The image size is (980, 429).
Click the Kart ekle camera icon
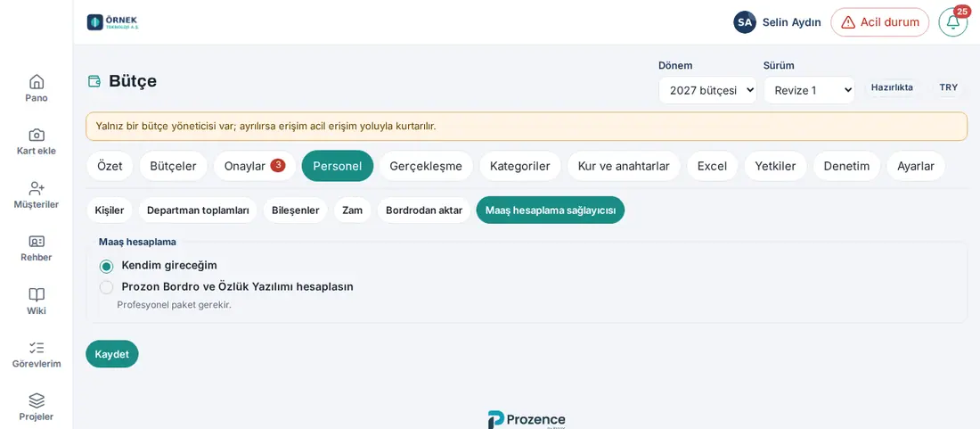click(37, 135)
